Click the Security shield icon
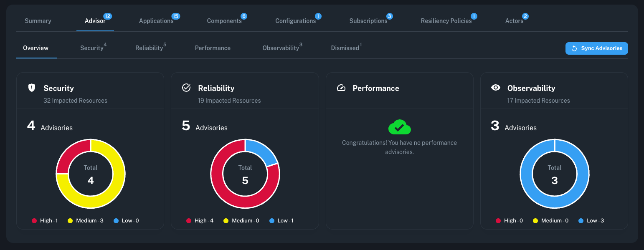 (32, 88)
